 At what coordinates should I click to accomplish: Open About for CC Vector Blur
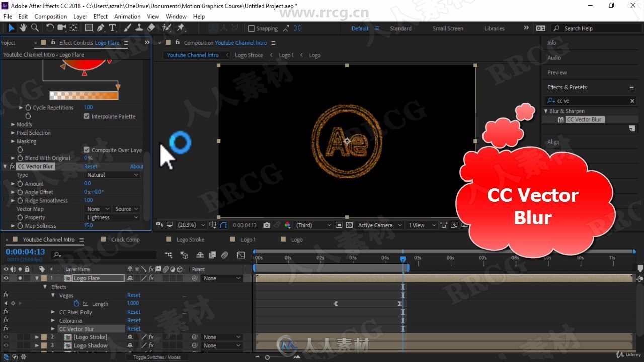[137, 166]
